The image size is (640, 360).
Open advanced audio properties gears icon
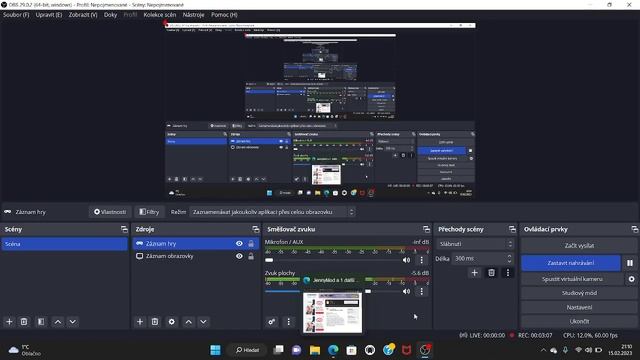click(x=271, y=322)
